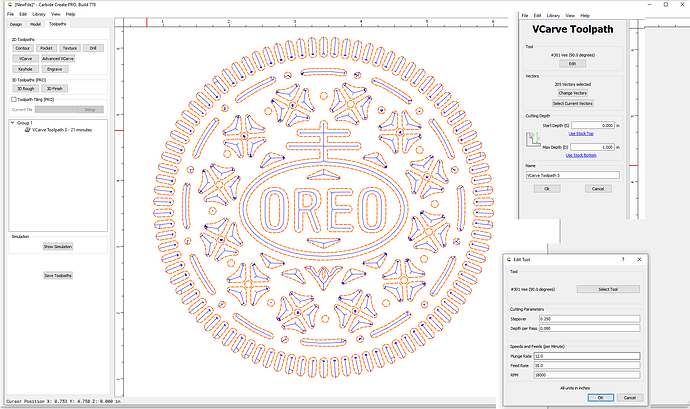This screenshot has width=690, height=409.
Task: Click the Start Depth input field
Action: (593, 125)
